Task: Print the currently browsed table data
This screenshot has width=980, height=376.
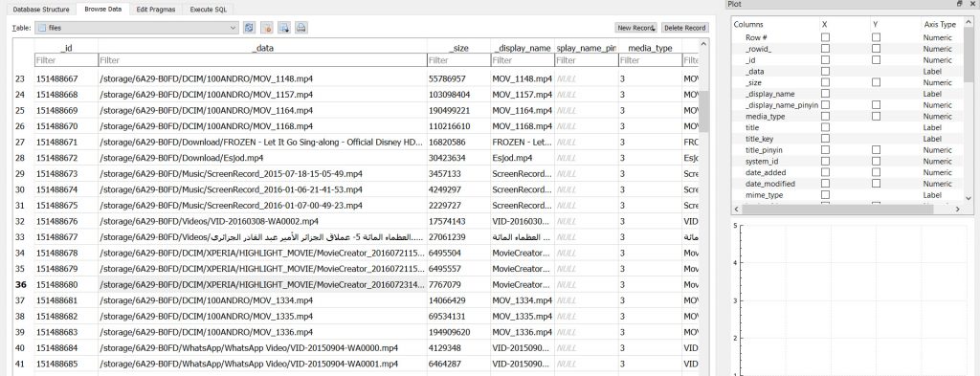Action: (x=301, y=28)
